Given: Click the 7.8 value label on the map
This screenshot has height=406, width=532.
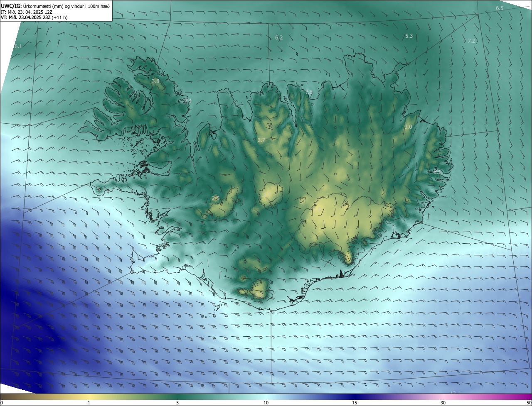Looking at the screenshot, I should 308,92.
